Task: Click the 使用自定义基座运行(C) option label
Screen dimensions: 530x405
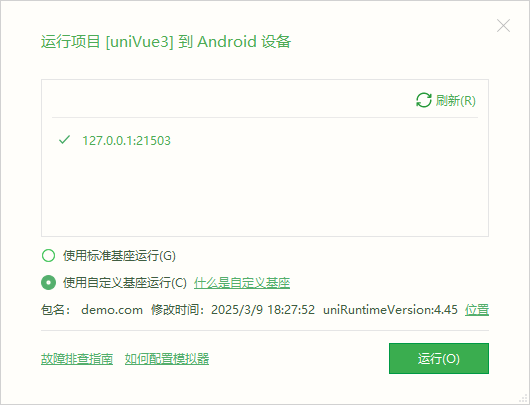Action: [x=125, y=283]
